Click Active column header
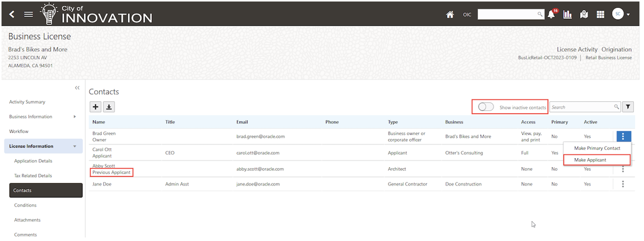 click(x=590, y=122)
